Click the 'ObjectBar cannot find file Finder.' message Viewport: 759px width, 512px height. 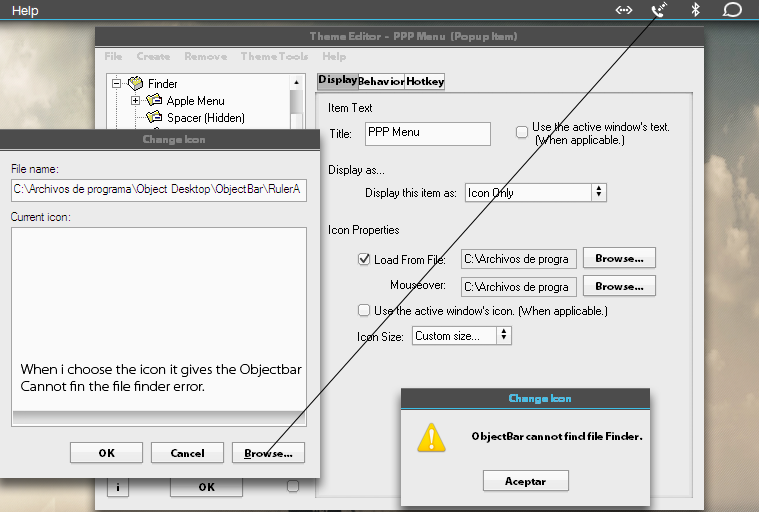click(x=557, y=437)
